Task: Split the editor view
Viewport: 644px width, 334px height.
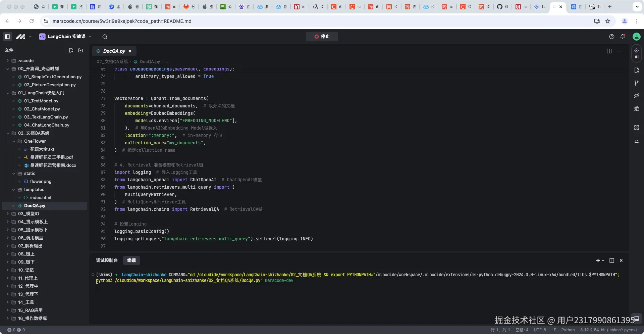Action: click(x=609, y=51)
